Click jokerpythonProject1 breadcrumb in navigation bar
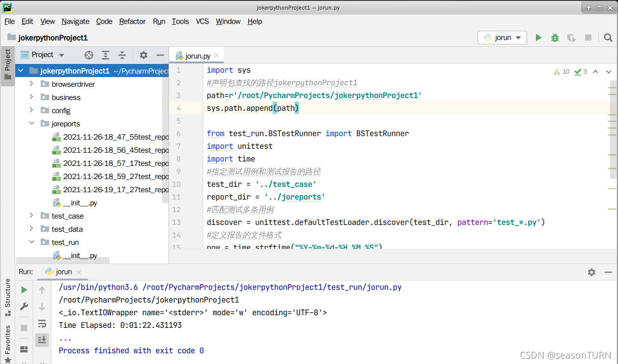 48,38
